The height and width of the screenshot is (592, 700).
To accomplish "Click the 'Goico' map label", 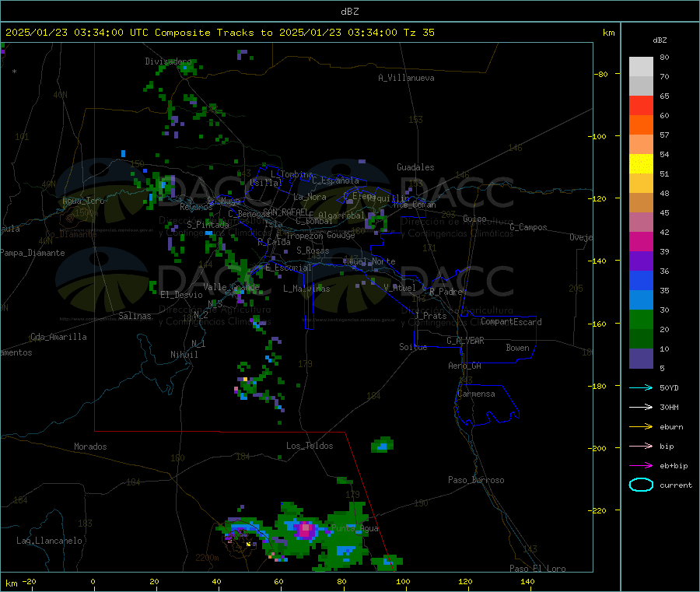I will coord(474,219).
